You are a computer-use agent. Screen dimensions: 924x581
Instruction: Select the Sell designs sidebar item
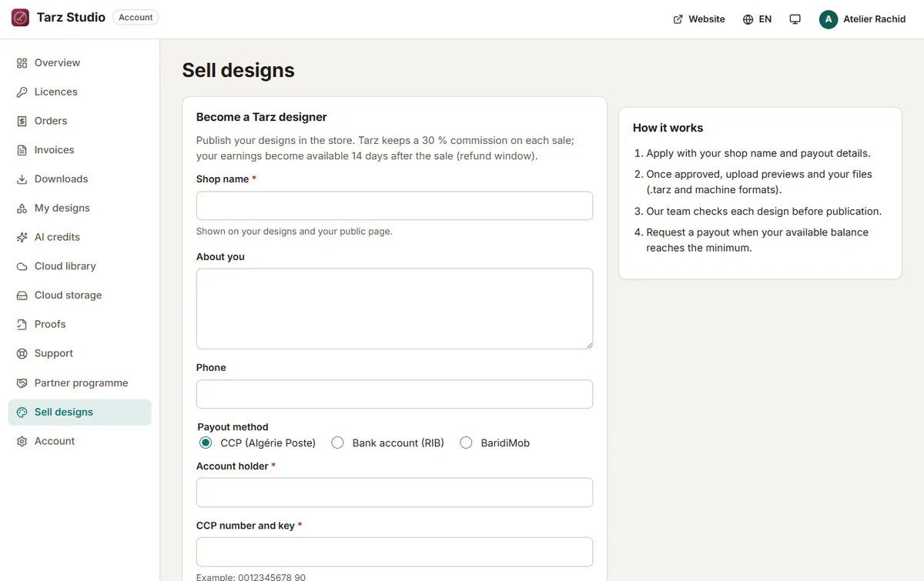pyautogui.click(x=80, y=412)
